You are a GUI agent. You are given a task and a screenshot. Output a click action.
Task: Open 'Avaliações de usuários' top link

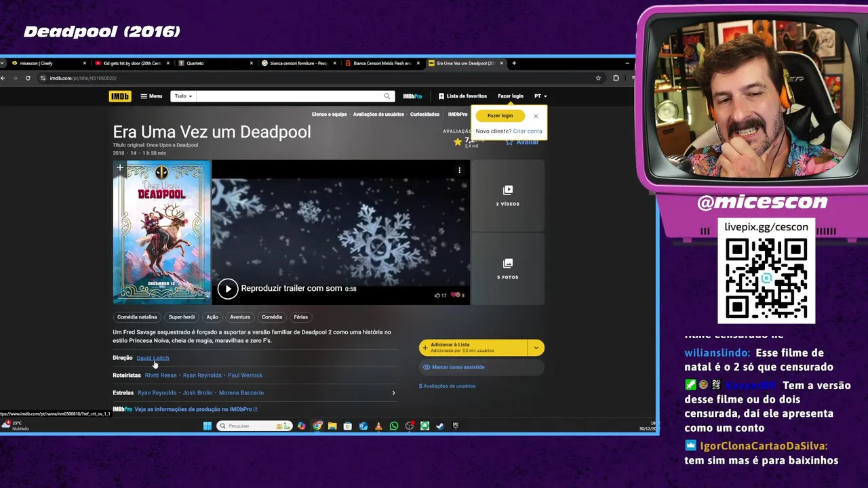(x=378, y=115)
